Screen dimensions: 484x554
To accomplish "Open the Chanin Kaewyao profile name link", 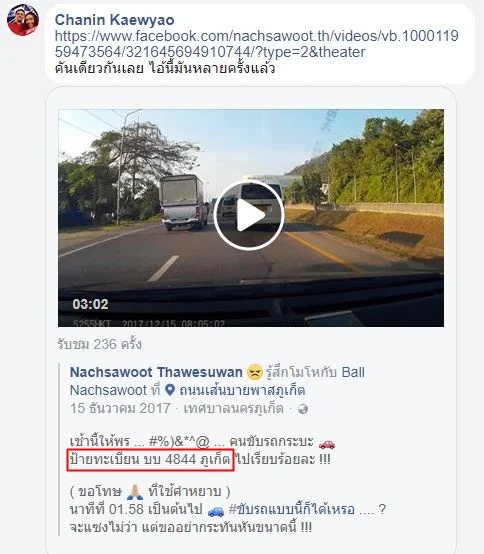I will point(114,20).
